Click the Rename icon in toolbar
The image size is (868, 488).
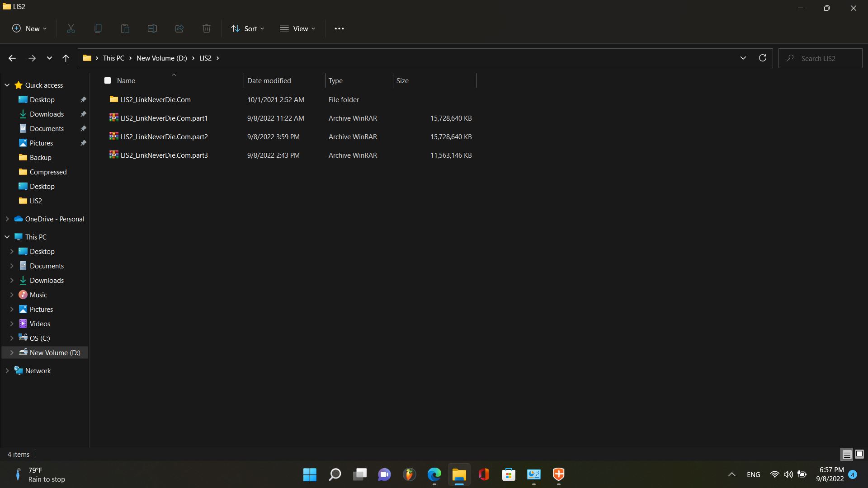[152, 28]
